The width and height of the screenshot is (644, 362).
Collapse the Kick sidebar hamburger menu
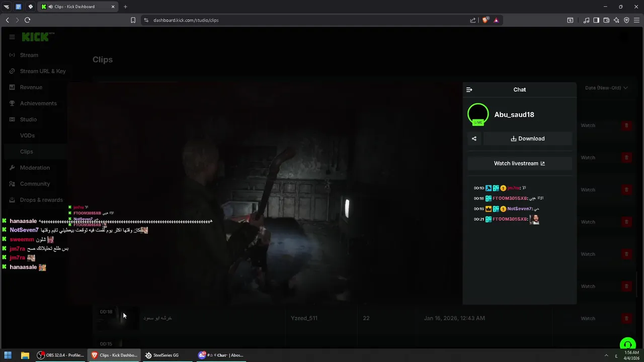(12, 37)
